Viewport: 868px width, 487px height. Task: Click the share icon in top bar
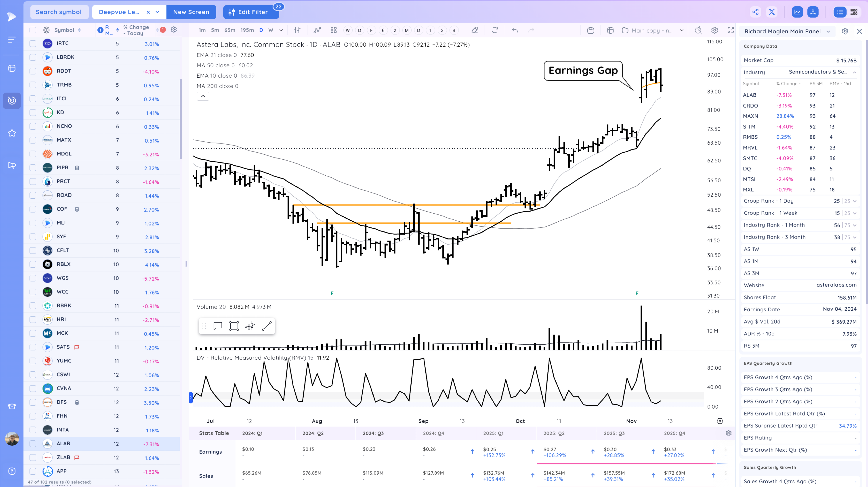pyautogui.click(x=755, y=12)
